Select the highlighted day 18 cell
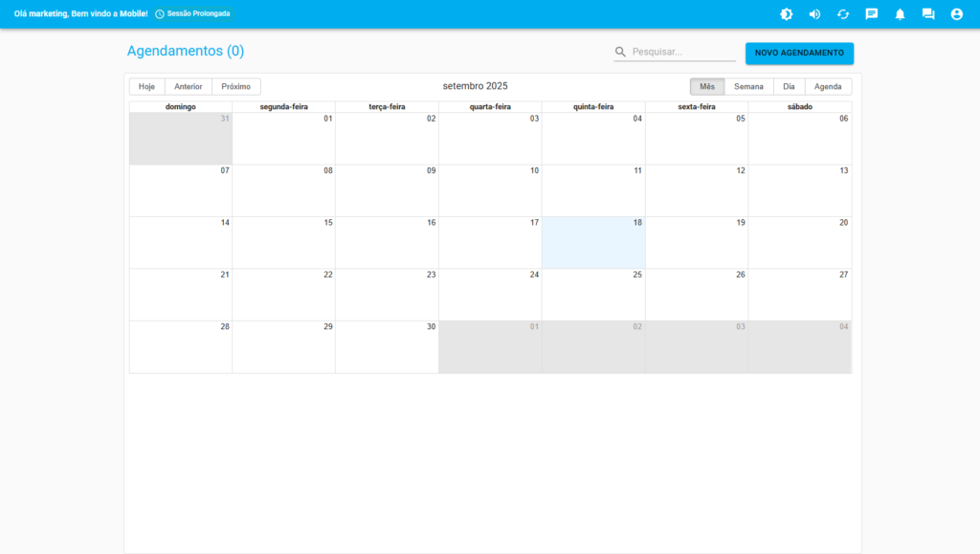Image resolution: width=980 pixels, height=554 pixels. pos(593,243)
